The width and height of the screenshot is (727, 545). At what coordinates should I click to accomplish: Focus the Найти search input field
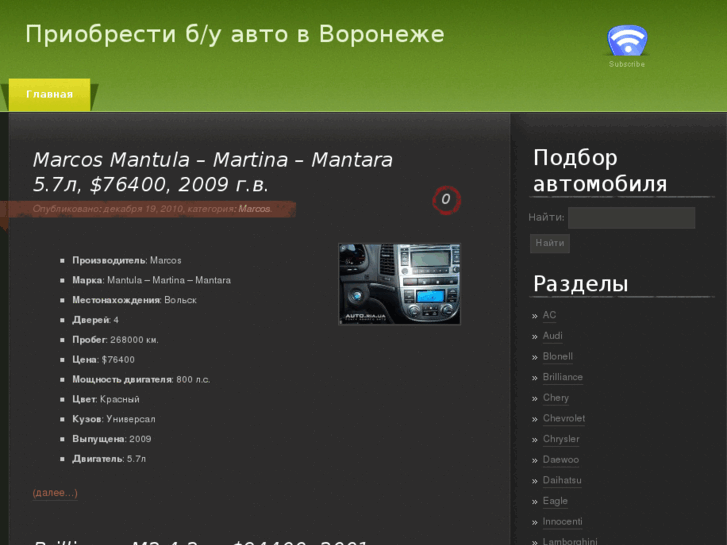click(631, 218)
